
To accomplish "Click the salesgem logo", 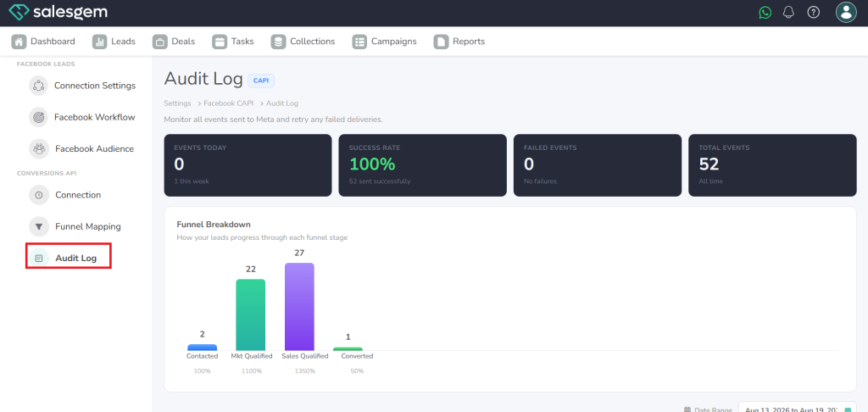I will (x=58, y=12).
